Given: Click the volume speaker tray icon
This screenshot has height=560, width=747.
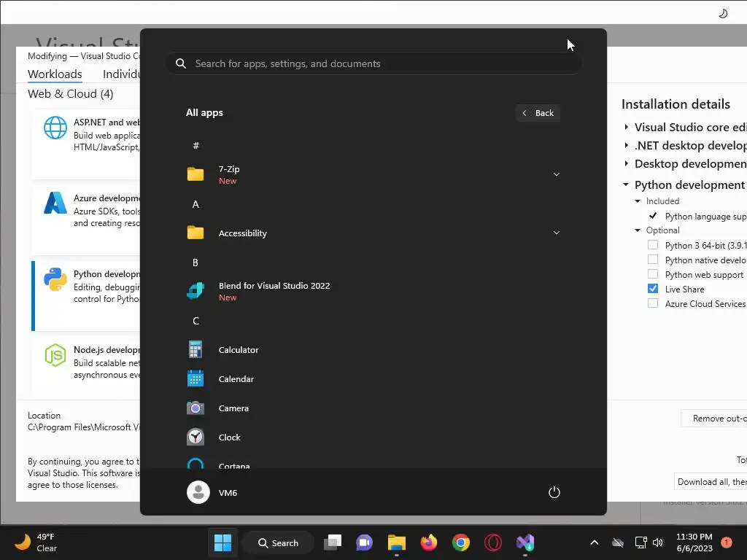Looking at the screenshot, I should point(658,542).
